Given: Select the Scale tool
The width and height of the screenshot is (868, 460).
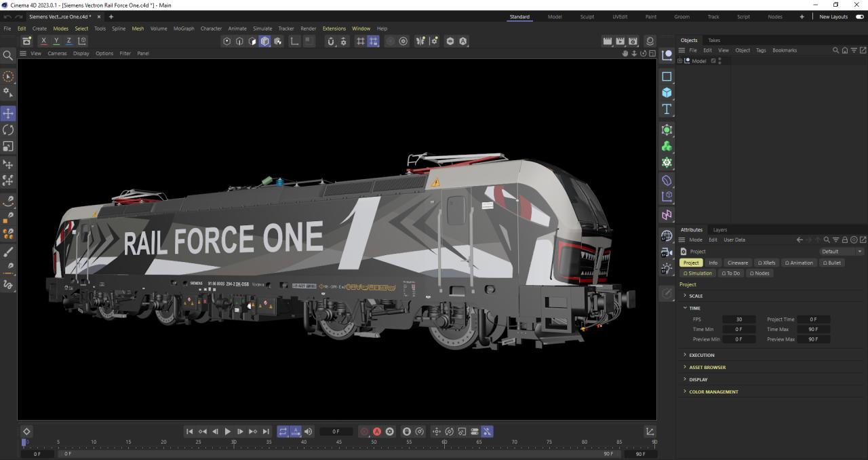Looking at the screenshot, I should click(x=8, y=146).
